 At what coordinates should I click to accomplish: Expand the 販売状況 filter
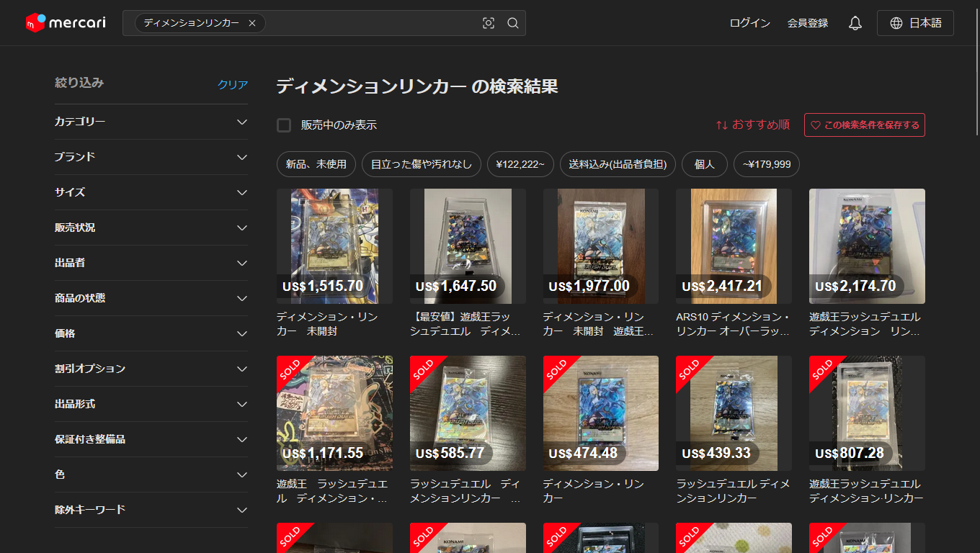[151, 228]
